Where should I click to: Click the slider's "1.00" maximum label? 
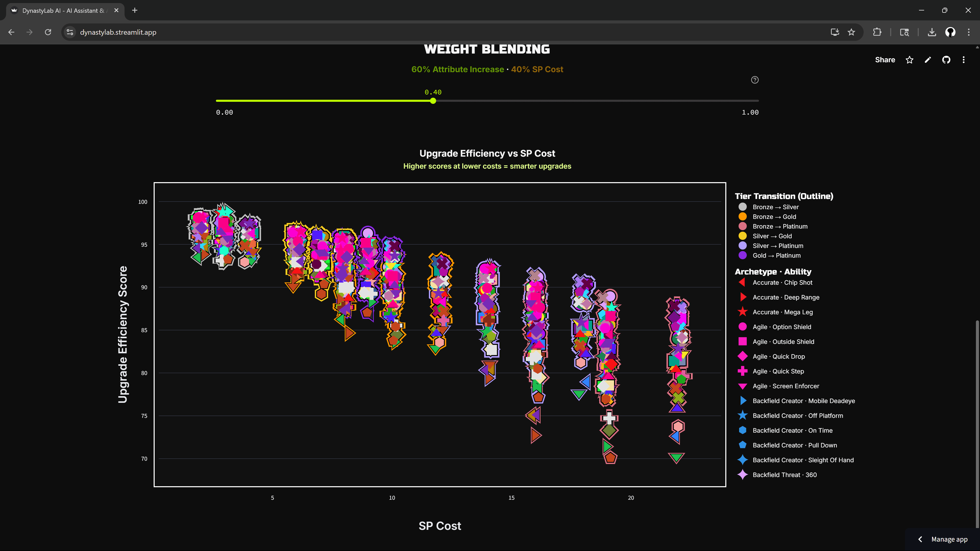tap(750, 112)
